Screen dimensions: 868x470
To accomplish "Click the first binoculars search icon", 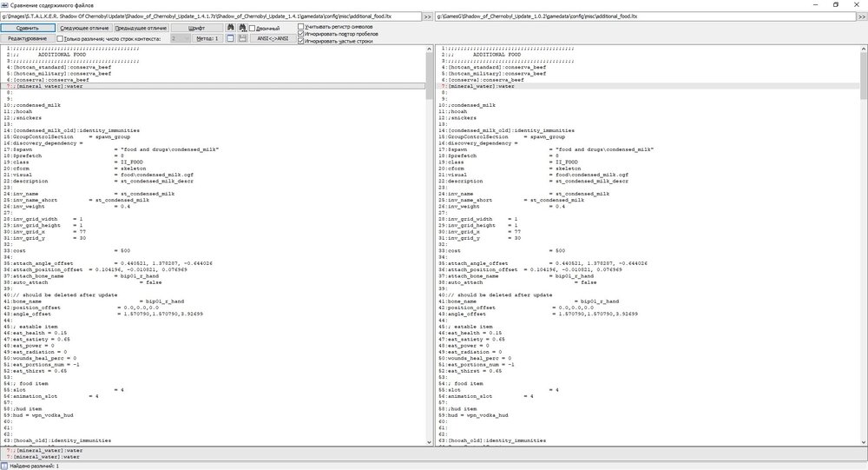I will coord(231,28).
